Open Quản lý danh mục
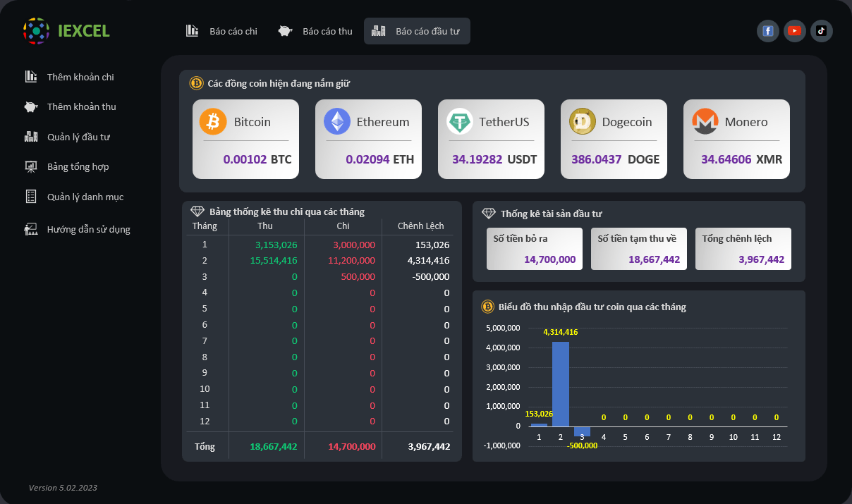The height and width of the screenshot is (504, 852). pos(85,197)
